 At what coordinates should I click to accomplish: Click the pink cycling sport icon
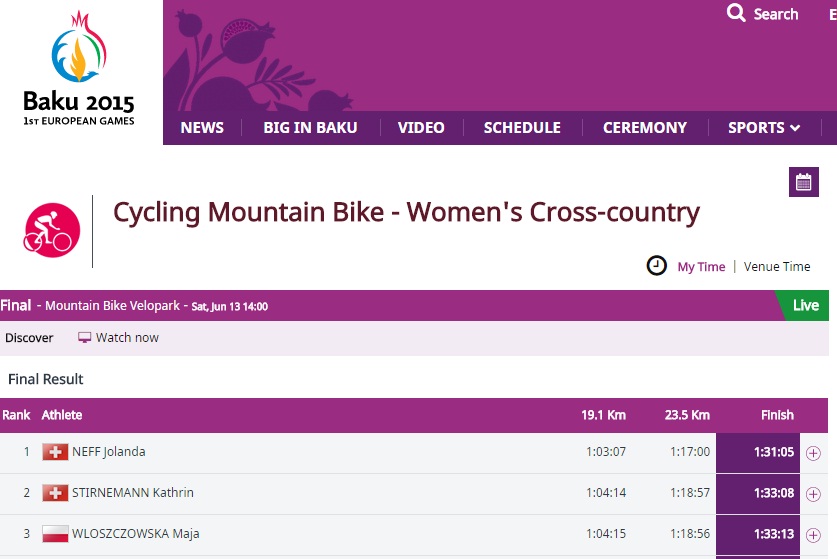click(x=52, y=230)
